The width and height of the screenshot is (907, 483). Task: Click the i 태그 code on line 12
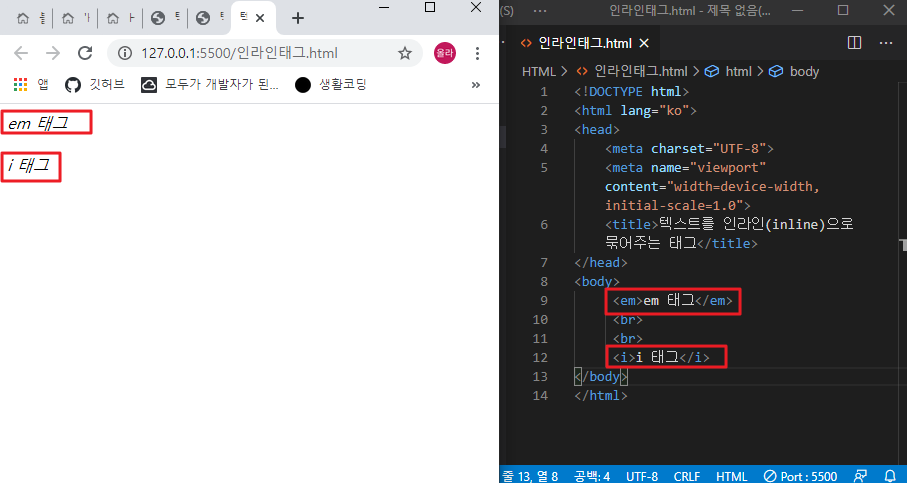tap(661, 357)
